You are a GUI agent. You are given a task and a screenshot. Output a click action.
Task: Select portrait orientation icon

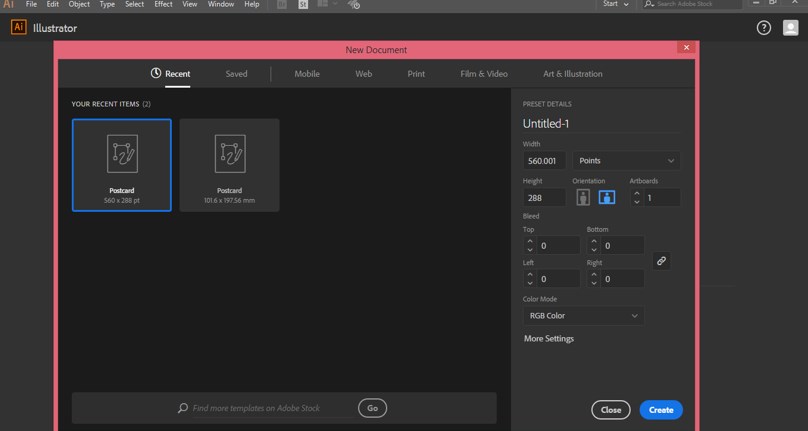click(584, 197)
